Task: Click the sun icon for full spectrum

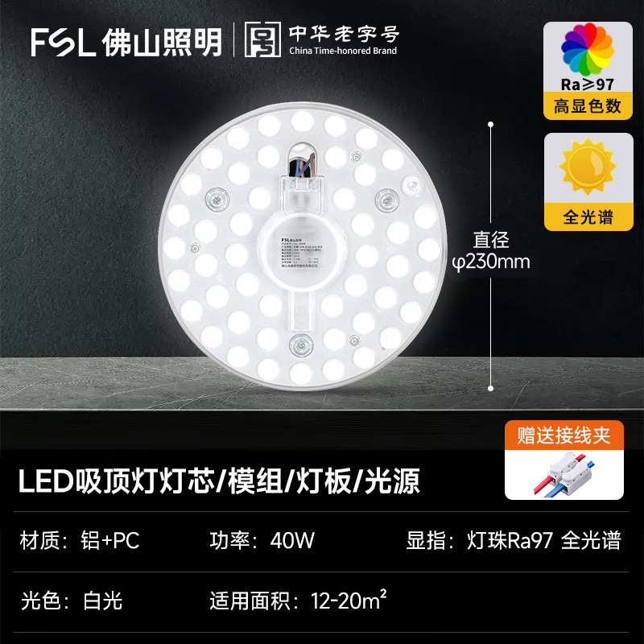Action: pos(588,166)
